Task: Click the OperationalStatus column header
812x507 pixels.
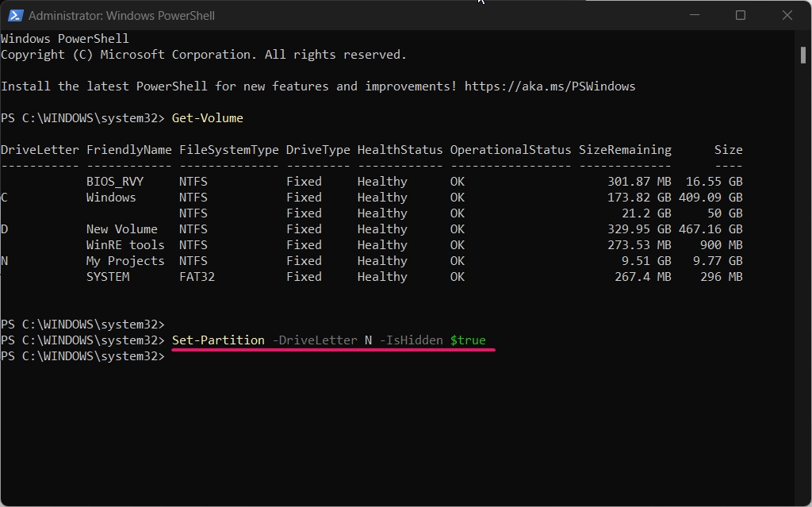Action: coord(511,150)
